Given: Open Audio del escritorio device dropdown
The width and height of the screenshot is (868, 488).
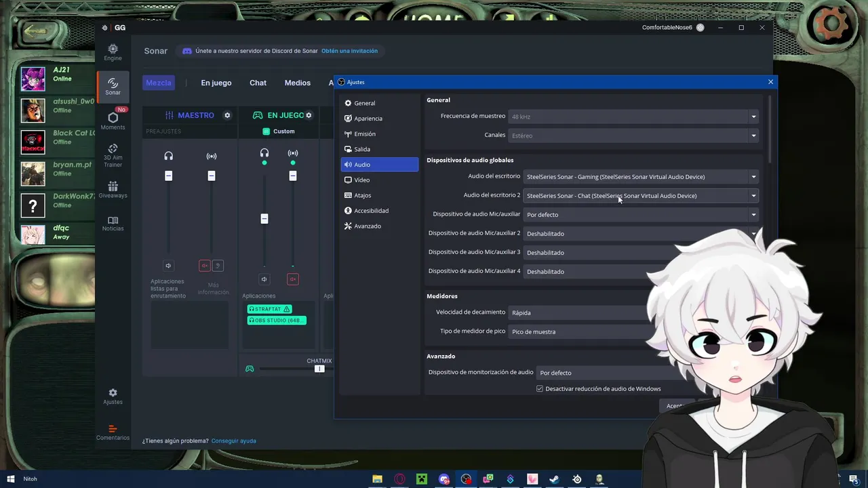Looking at the screenshot, I should (x=641, y=177).
